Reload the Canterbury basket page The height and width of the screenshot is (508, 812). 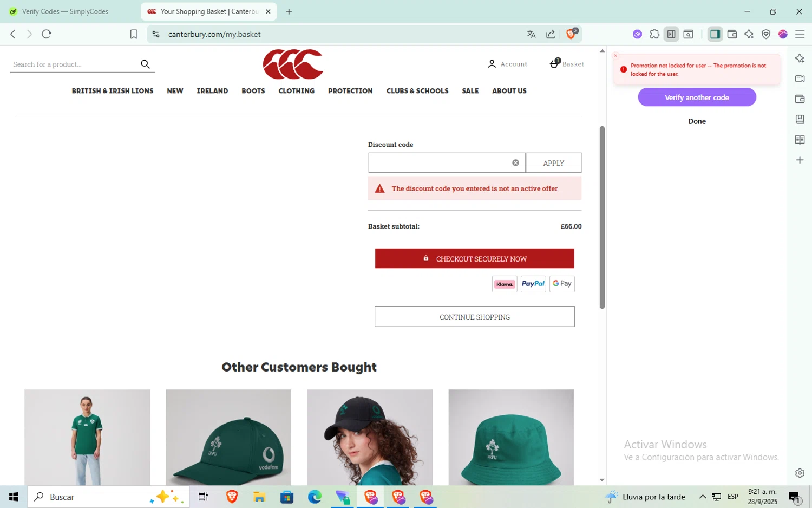pos(47,34)
